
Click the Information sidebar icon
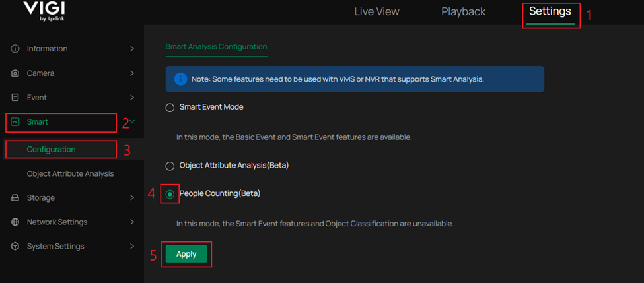(x=15, y=49)
